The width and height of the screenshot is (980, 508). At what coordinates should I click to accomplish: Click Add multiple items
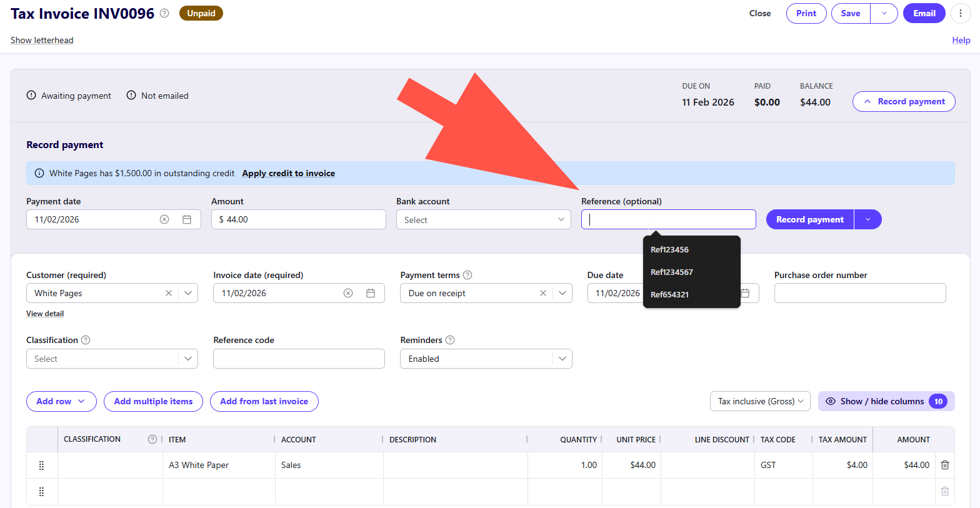(153, 401)
